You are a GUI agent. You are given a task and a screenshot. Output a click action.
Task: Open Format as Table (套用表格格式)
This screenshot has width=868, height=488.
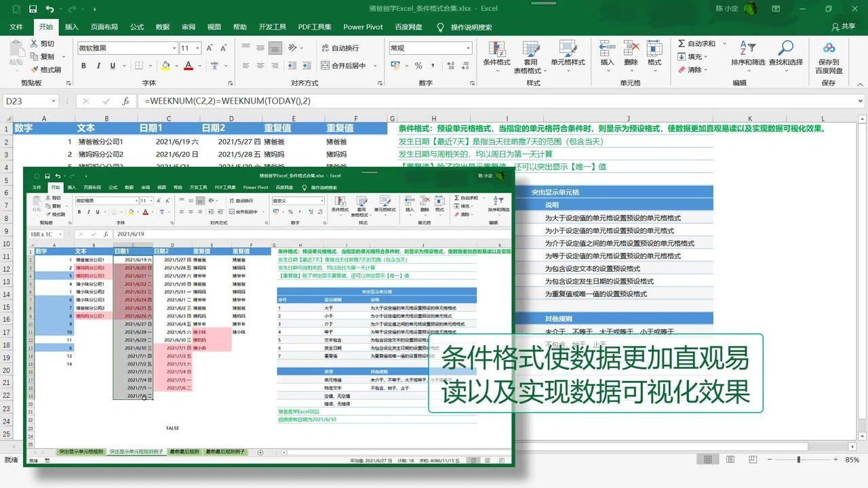coord(530,57)
